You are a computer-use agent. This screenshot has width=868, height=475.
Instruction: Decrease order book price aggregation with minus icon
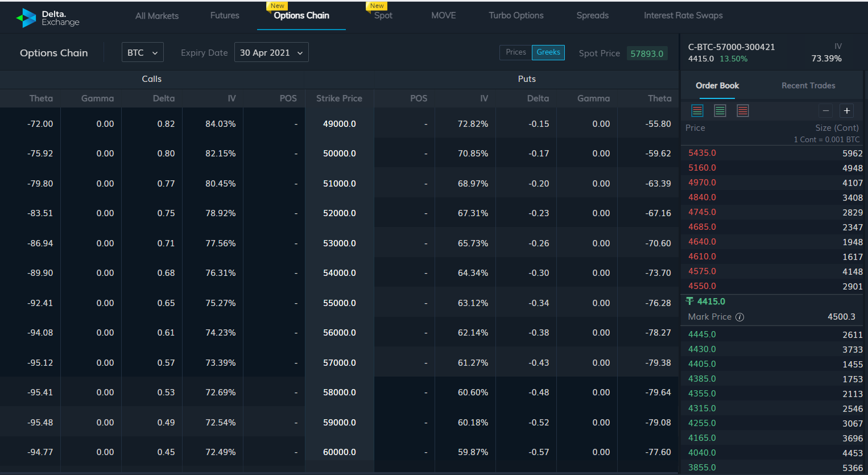[x=825, y=111]
